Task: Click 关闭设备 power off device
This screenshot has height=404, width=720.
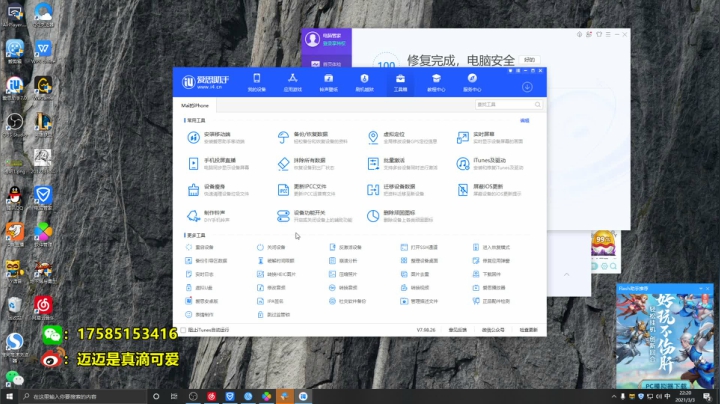Action: click(x=271, y=247)
